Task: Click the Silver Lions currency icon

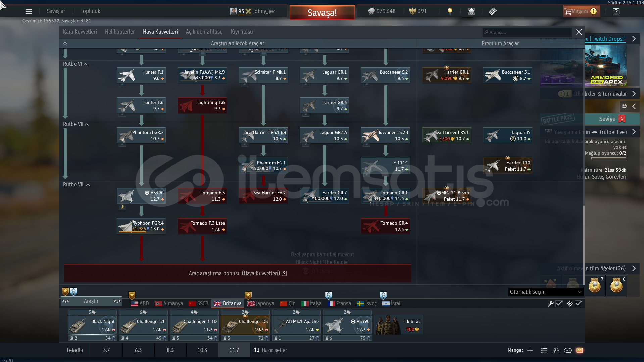Action: coord(371,11)
